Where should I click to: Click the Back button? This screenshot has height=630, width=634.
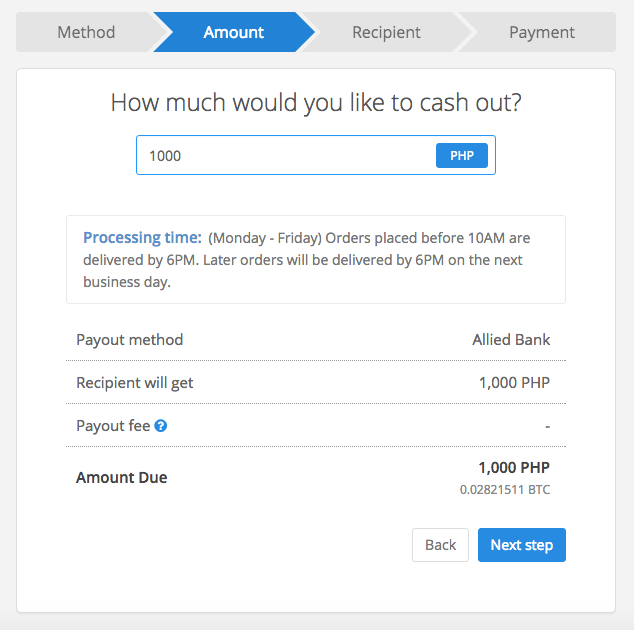[x=440, y=545]
